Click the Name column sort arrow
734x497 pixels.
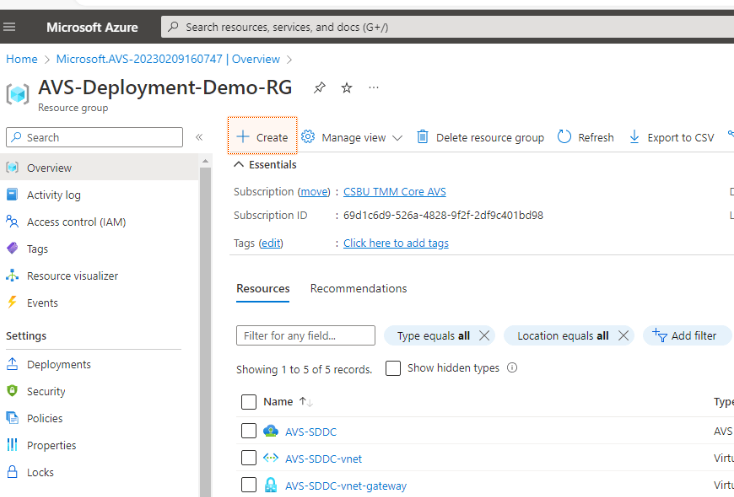pyautogui.click(x=306, y=402)
